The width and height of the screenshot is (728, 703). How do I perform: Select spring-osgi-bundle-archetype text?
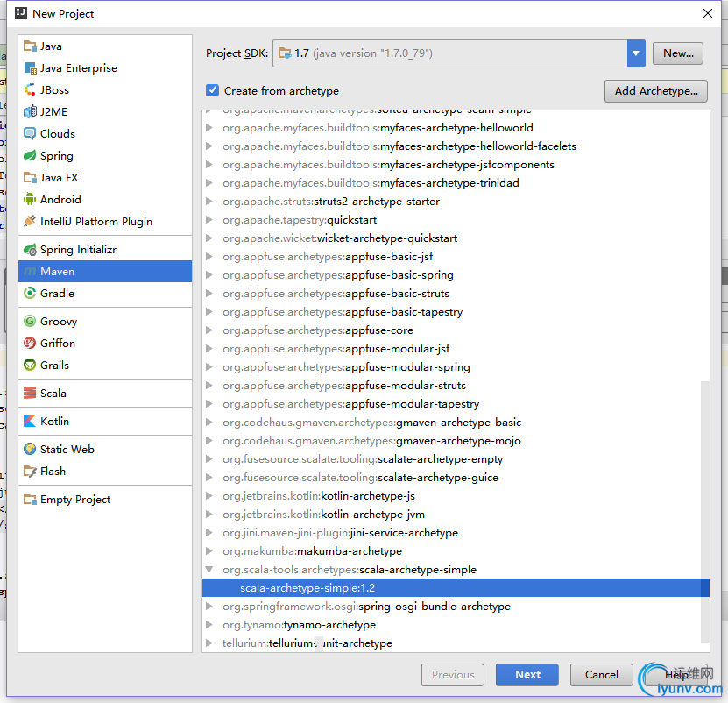point(435,607)
